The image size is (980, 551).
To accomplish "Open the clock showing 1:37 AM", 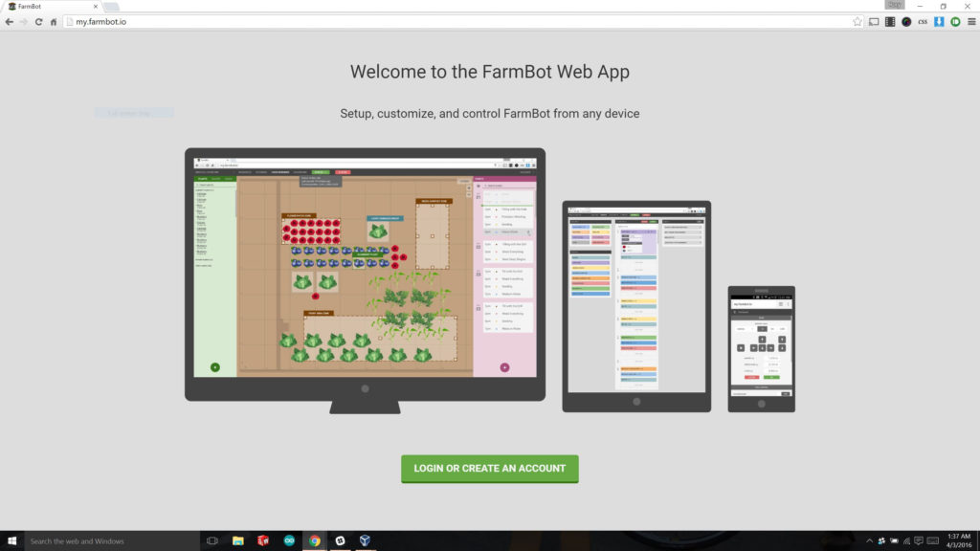I will [x=959, y=541].
